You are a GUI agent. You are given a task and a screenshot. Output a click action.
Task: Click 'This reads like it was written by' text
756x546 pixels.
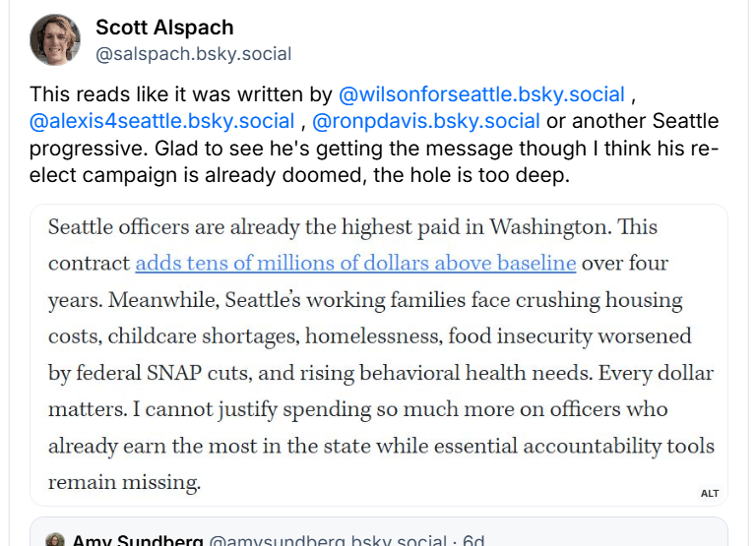coord(181,94)
